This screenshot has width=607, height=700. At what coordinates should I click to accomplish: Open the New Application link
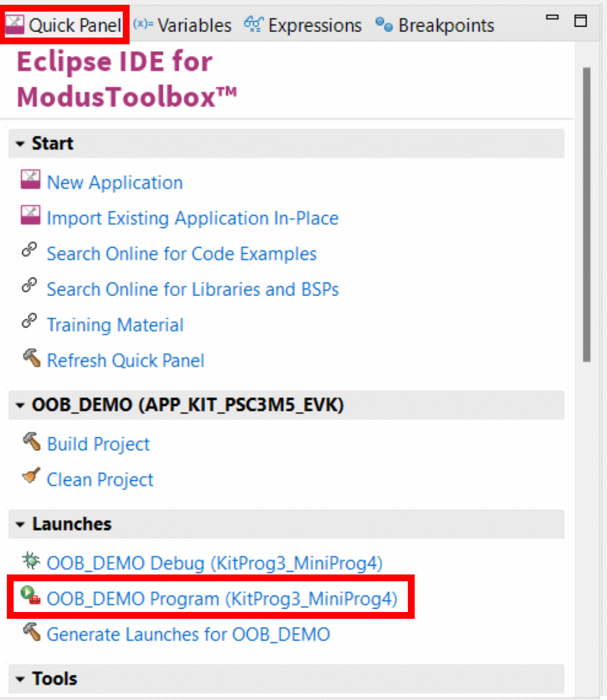click(x=115, y=183)
